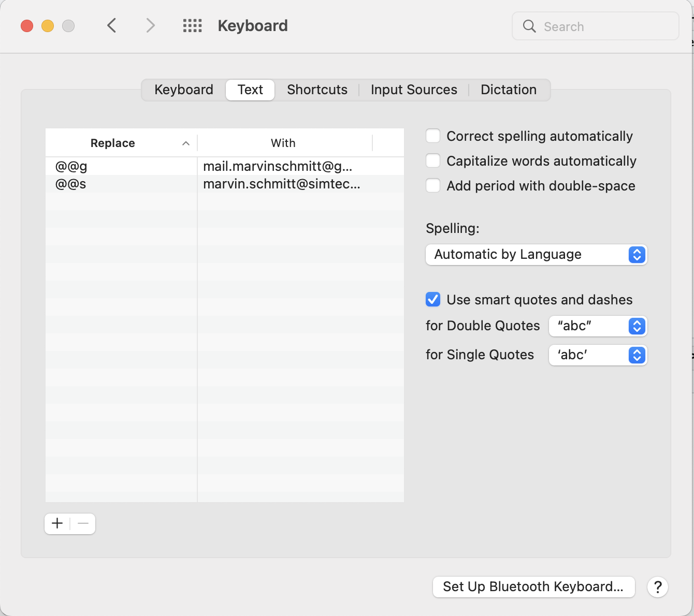Select the @@g replacement row

pyautogui.click(x=225, y=166)
